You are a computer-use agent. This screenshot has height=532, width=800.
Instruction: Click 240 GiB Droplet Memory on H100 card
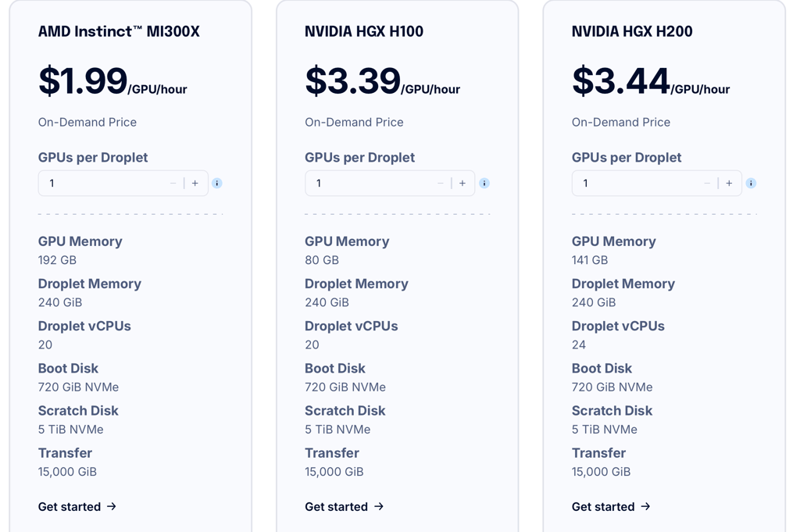tap(327, 302)
